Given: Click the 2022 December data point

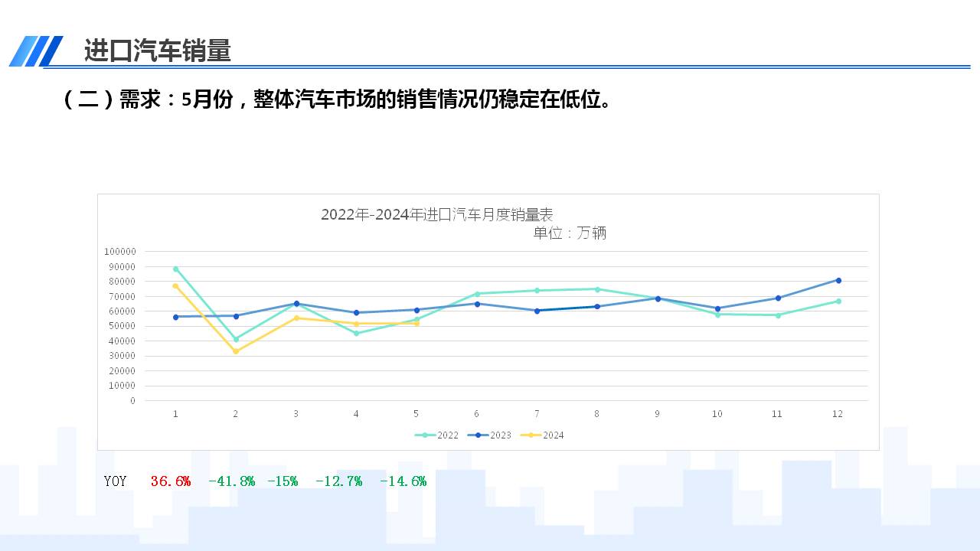Looking at the screenshot, I should click(838, 302).
